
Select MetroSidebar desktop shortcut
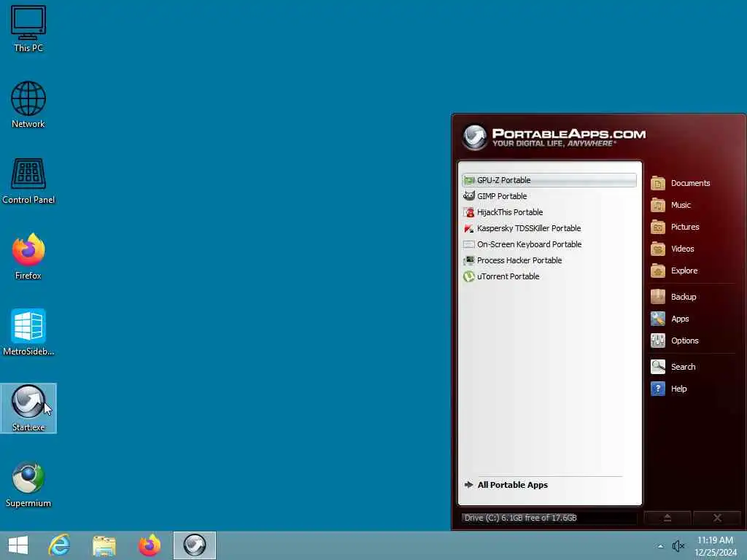28,332
